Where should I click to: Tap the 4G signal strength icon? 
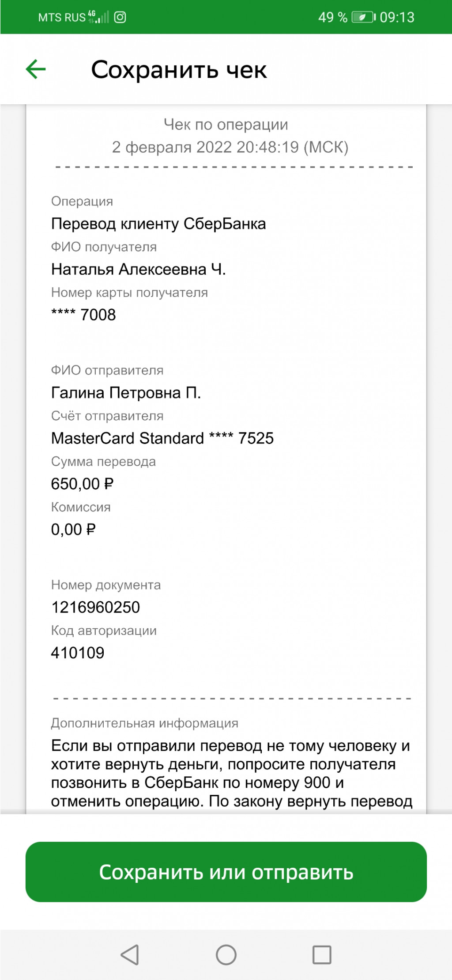tap(98, 17)
